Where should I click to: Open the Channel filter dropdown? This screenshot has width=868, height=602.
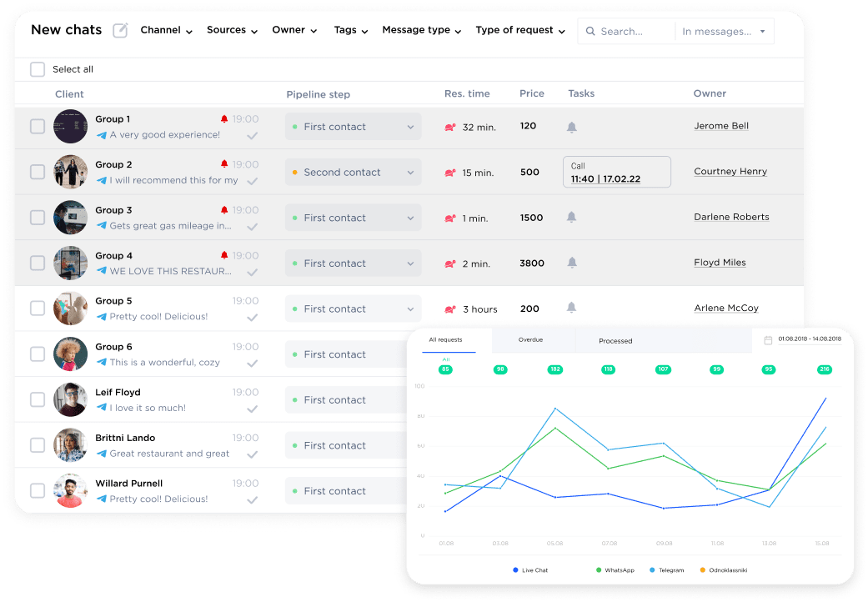coord(167,30)
